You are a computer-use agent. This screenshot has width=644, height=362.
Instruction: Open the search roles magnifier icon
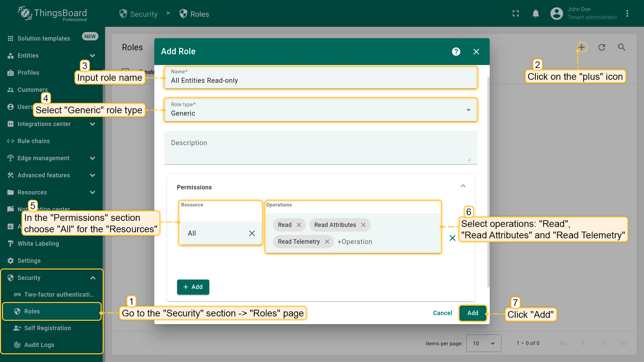pyautogui.click(x=622, y=47)
